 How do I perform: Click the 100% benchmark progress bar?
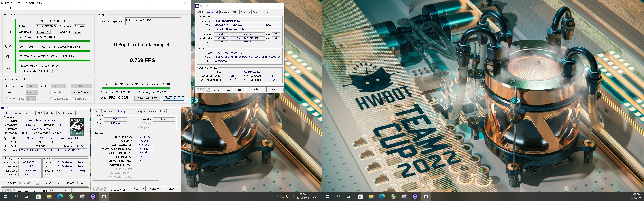pos(136,88)
